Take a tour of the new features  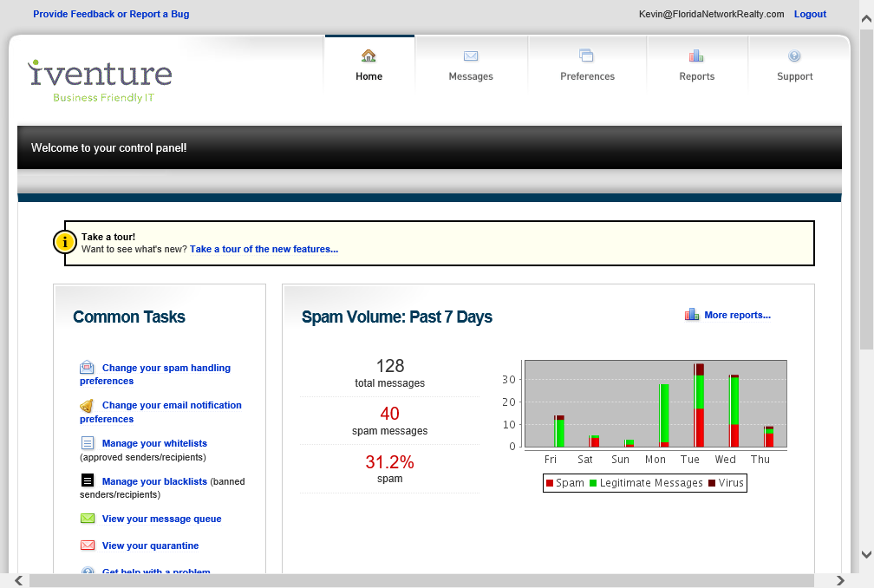(x=264, y=249)
